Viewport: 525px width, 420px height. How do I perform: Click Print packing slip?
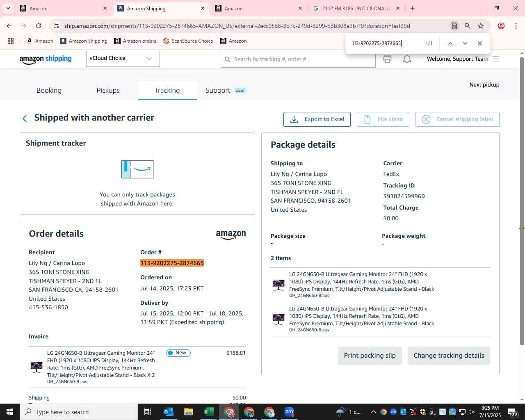pos(370,356)
